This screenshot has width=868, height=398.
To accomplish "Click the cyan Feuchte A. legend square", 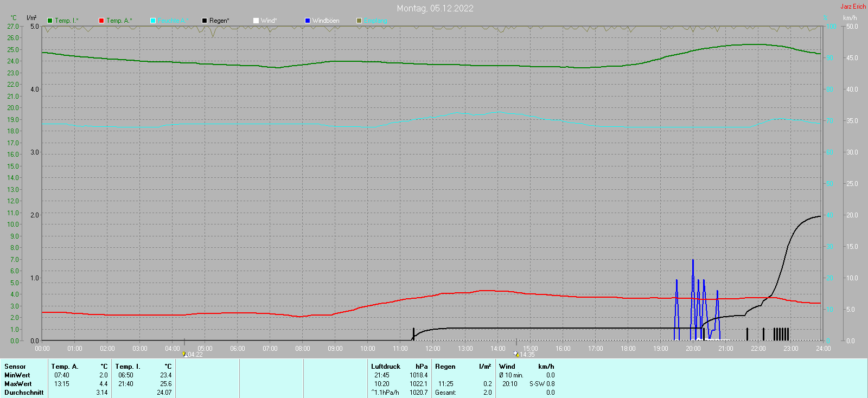I will 153,21.
